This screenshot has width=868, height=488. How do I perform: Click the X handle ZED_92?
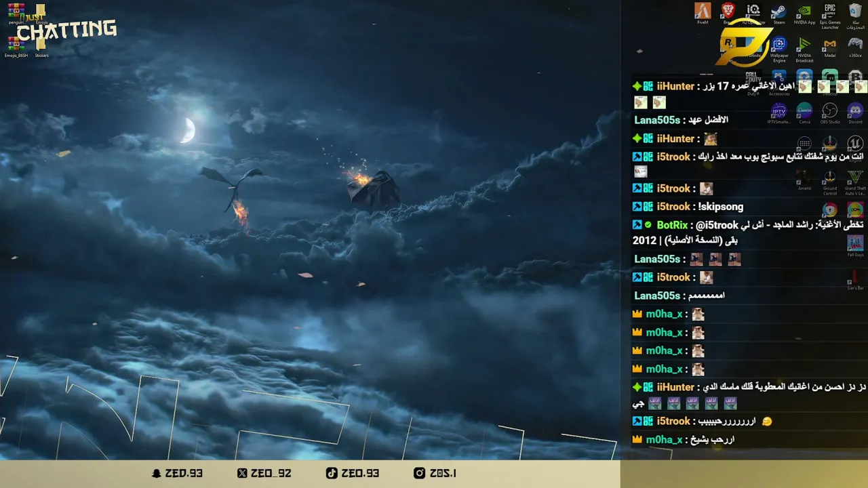[263, 473]
